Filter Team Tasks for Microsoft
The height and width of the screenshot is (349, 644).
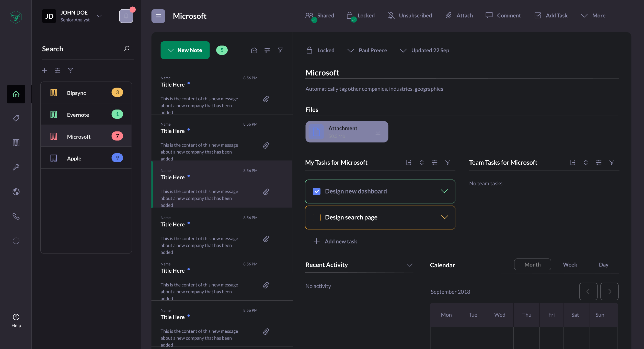[x=612, y=162]
